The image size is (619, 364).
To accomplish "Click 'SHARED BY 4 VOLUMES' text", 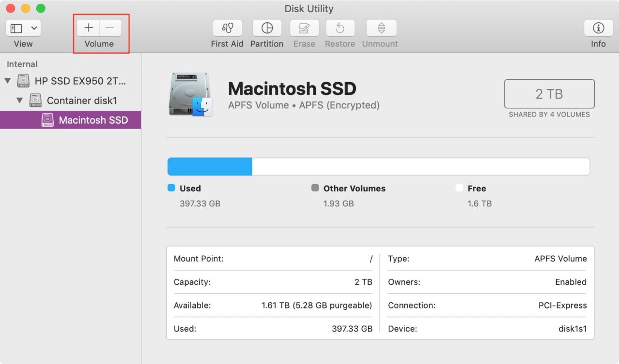I will pos(549,115).
